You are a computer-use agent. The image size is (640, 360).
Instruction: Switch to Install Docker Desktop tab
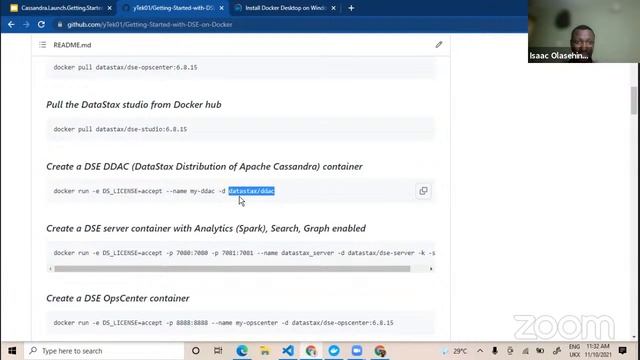click(284, 8)
